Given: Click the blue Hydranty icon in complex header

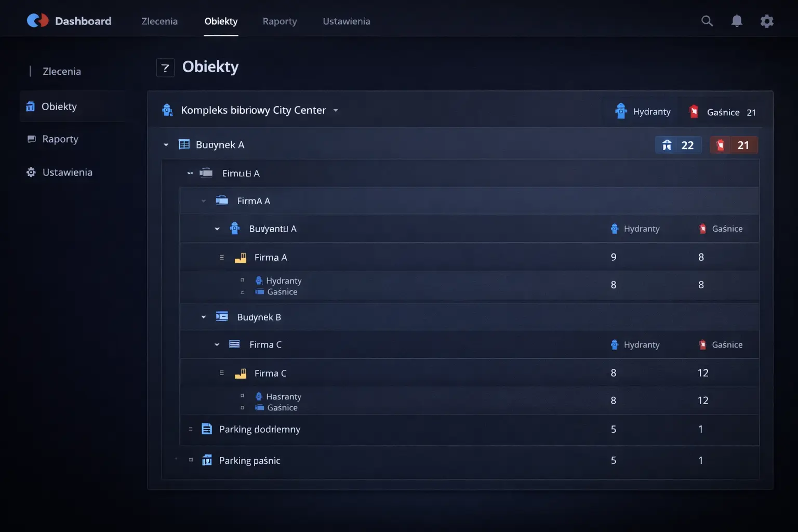Looking at the screenshot, I should (x=621, y=111).
